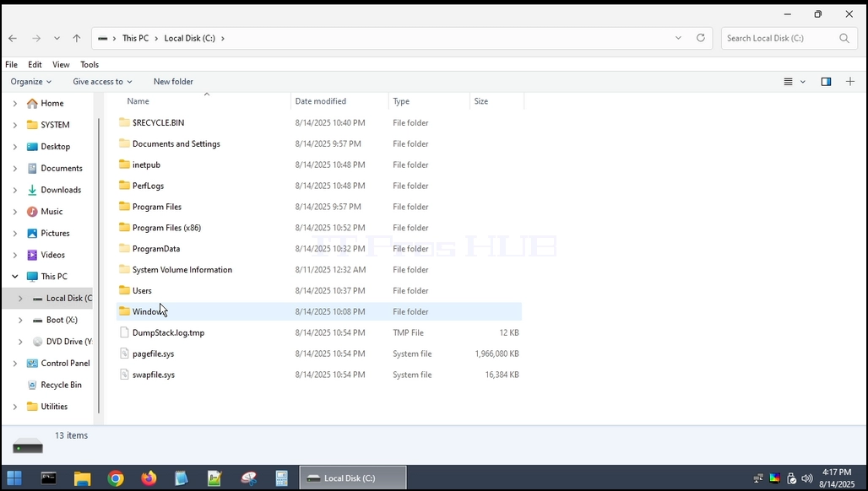Viewport: 868px width, 491px height.
Task: Select the inetpub folder icon
Action: pos(124,165)
